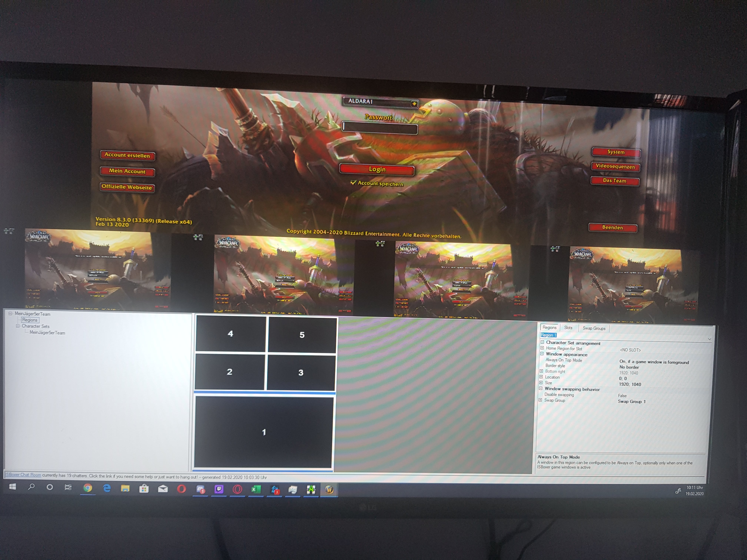Click the 'No border' value
This screenshot has height=560, width=747.
click(629, 367)
